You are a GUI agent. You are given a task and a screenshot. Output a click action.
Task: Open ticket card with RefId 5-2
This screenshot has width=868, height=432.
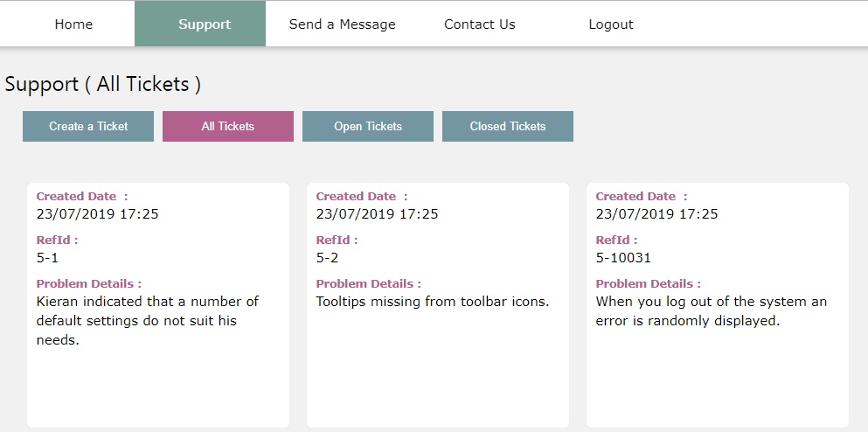click(x=438, y=305)
